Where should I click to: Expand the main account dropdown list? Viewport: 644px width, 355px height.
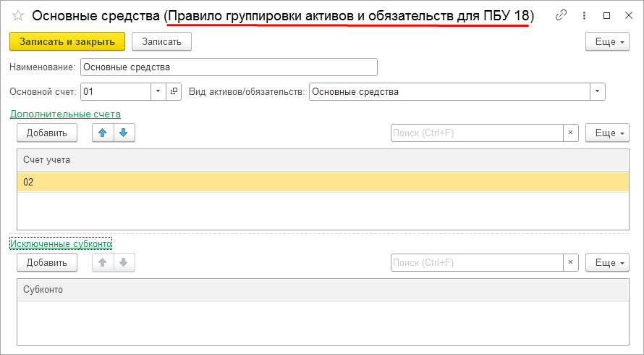159,92
